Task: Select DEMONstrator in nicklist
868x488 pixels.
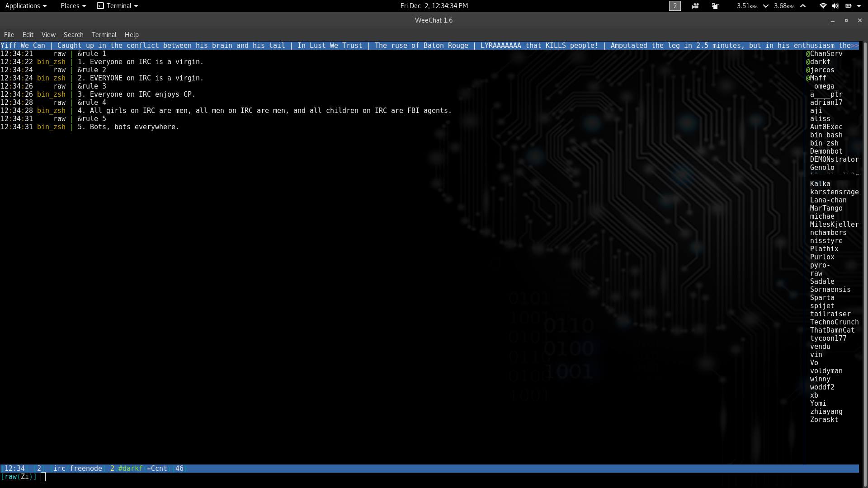Action: click(834, 160)
